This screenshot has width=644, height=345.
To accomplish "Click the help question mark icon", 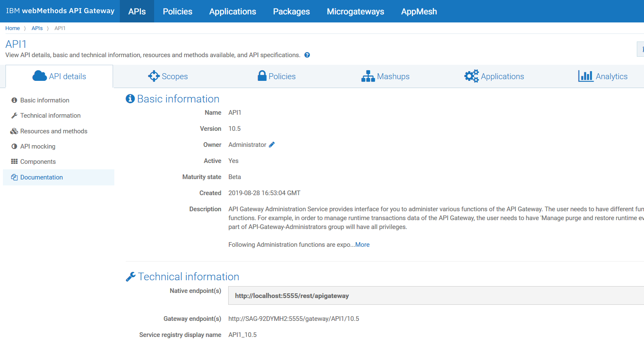I will pyautogui.click(x=307, y=55).
